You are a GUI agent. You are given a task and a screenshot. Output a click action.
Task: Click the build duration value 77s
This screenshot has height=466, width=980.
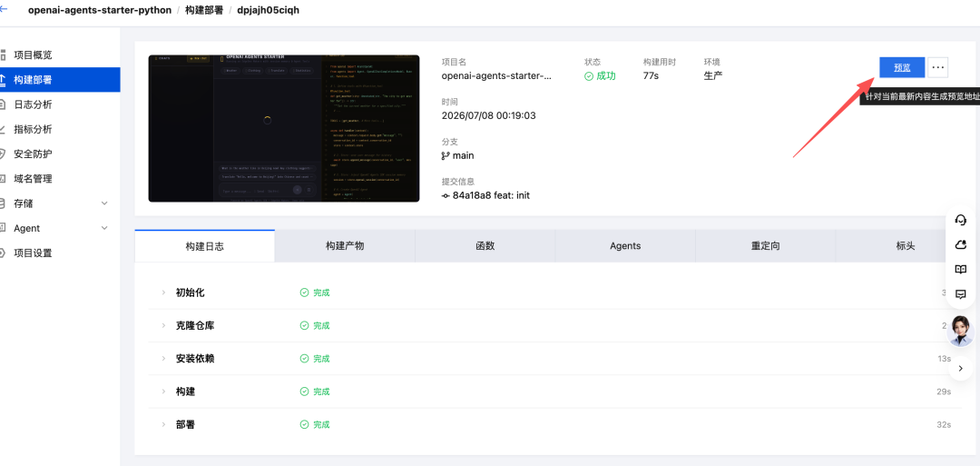[651, 75]
